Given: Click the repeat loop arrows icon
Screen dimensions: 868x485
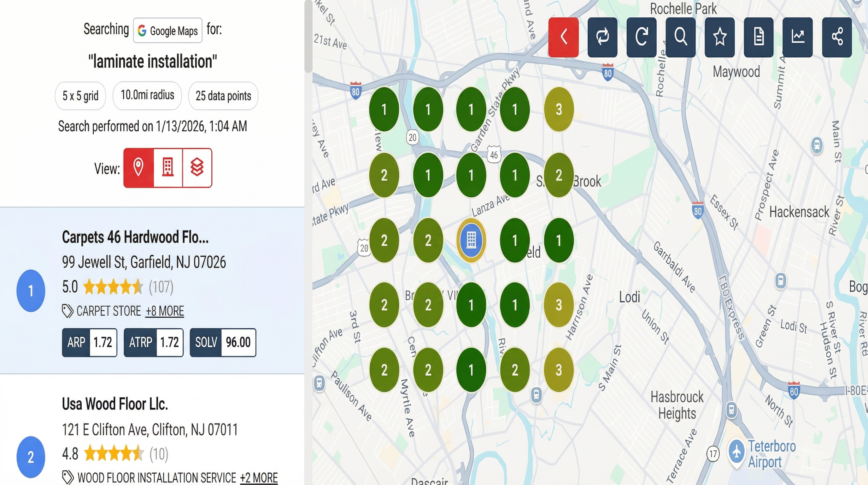Looking at the screenshot, I should [x=602, y=37].
